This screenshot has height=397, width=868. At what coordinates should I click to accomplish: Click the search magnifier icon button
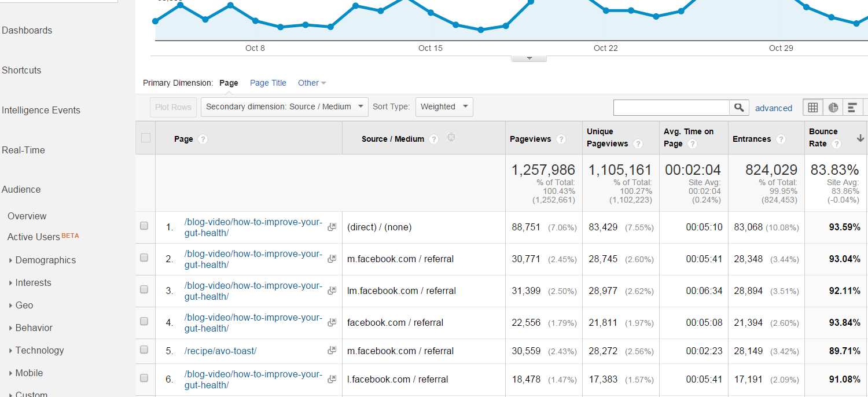[x=739, y=108]
